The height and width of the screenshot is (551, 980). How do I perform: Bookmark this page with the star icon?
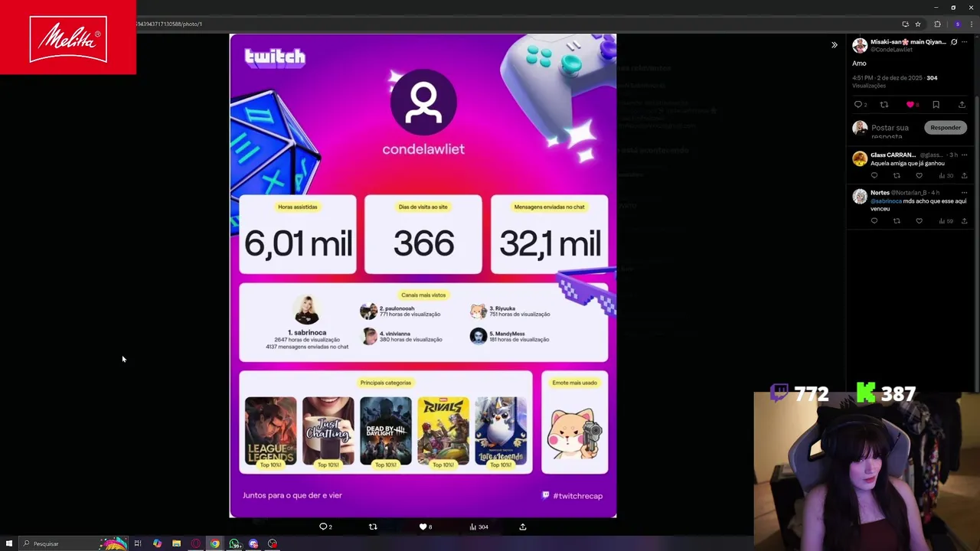click(x=918, y=24)
